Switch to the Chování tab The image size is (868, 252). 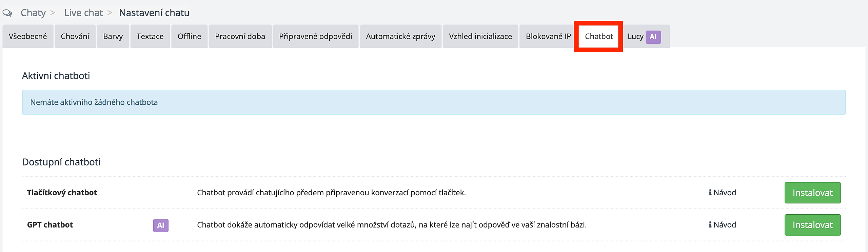click(75, 36)
